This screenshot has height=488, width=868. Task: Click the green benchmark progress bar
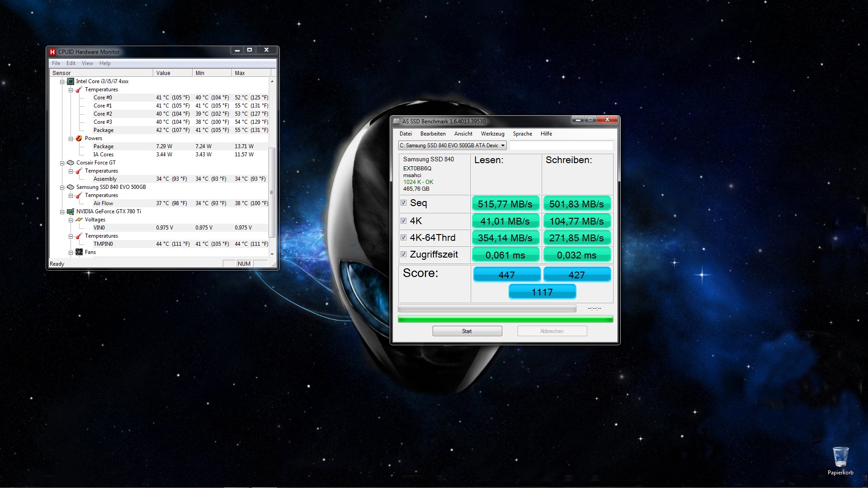[505, 319]
